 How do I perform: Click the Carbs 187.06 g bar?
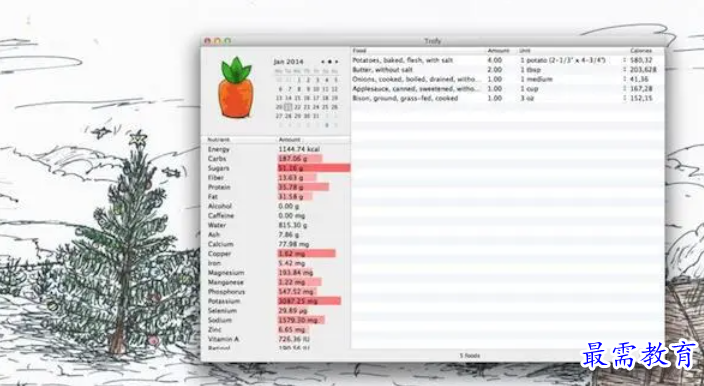300,159
